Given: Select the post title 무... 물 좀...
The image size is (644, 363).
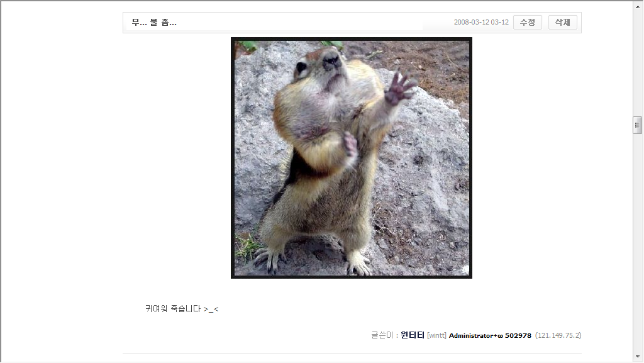Looking at the screenshot, I should (x=154, y=23).
